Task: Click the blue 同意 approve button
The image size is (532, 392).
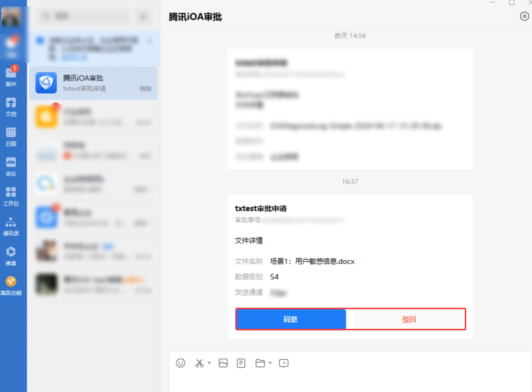Action: [291, 319]
